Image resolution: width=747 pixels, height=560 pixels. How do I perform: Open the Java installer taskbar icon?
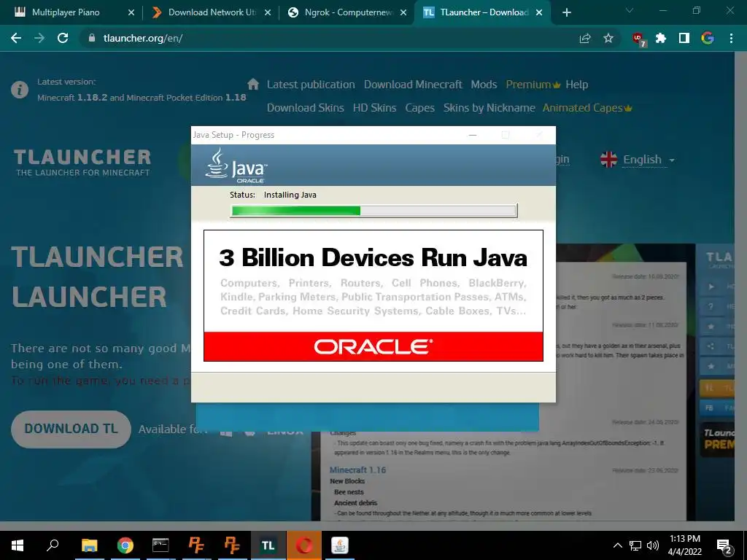click(x=340, y=545)
